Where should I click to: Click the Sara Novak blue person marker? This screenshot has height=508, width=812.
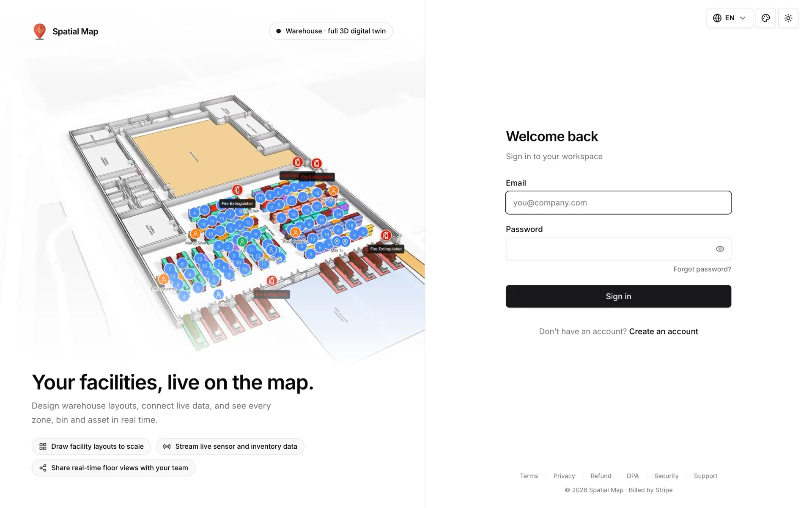[271, 250]
